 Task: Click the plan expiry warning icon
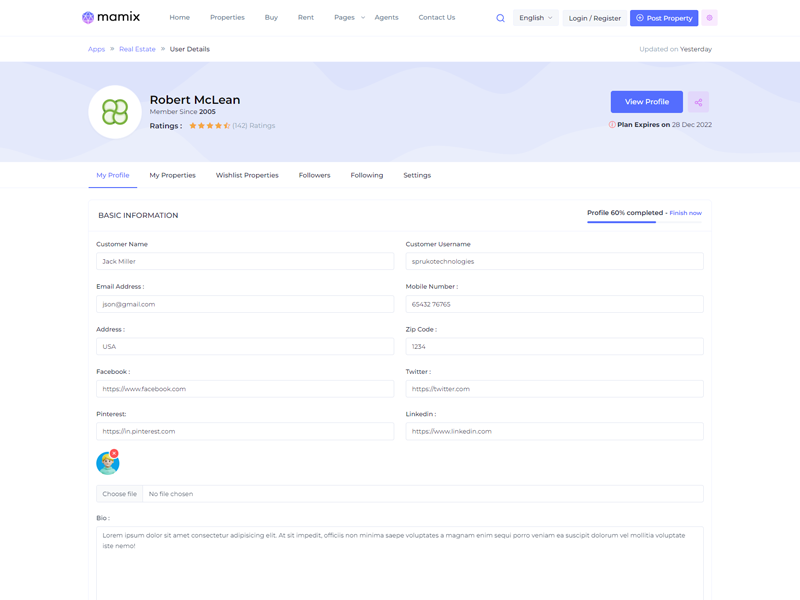pyautogui.click(x=612, y=125)
